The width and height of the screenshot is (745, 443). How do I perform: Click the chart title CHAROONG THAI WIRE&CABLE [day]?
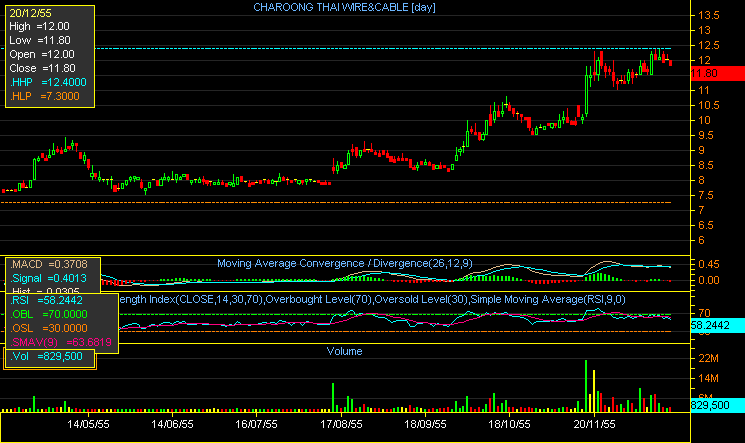coord(344,7)
